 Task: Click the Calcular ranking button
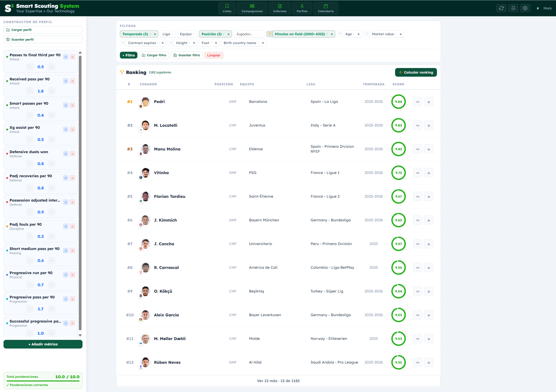(416, 72)
